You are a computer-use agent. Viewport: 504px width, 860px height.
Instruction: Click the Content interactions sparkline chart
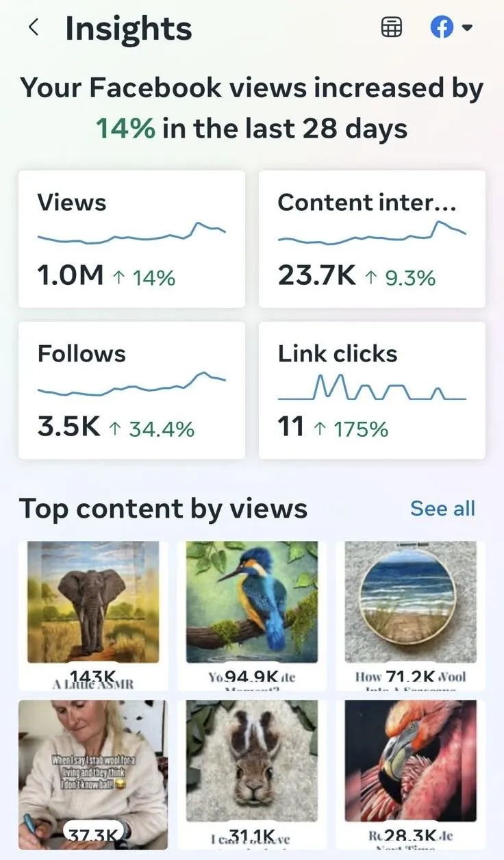[372, 233]
